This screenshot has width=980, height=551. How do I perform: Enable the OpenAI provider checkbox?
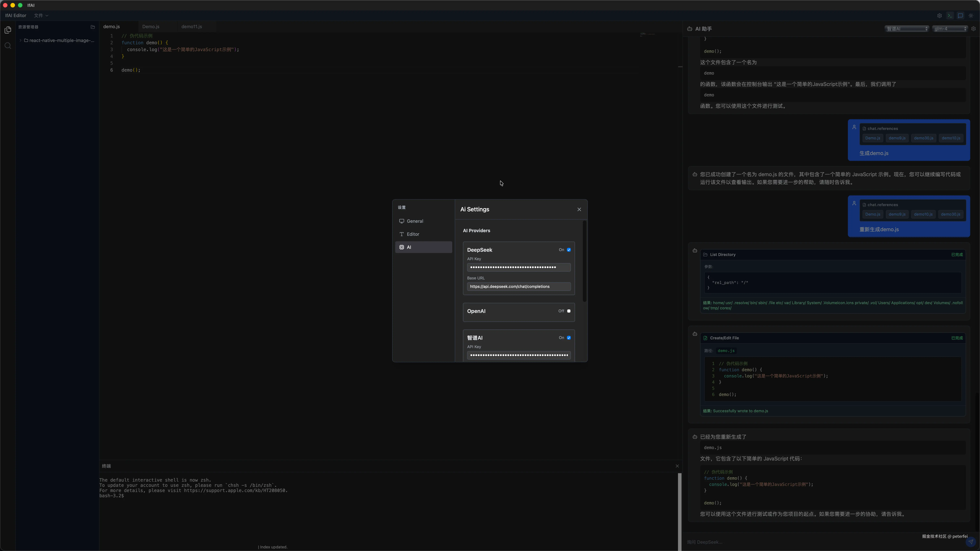point(569,311)
